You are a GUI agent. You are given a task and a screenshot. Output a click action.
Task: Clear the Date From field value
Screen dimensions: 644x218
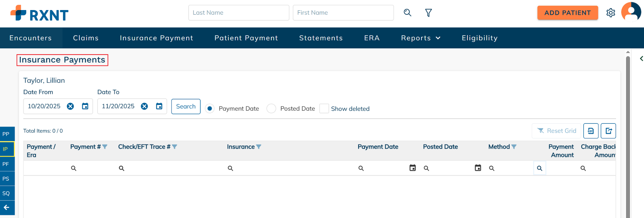point(70,106)
